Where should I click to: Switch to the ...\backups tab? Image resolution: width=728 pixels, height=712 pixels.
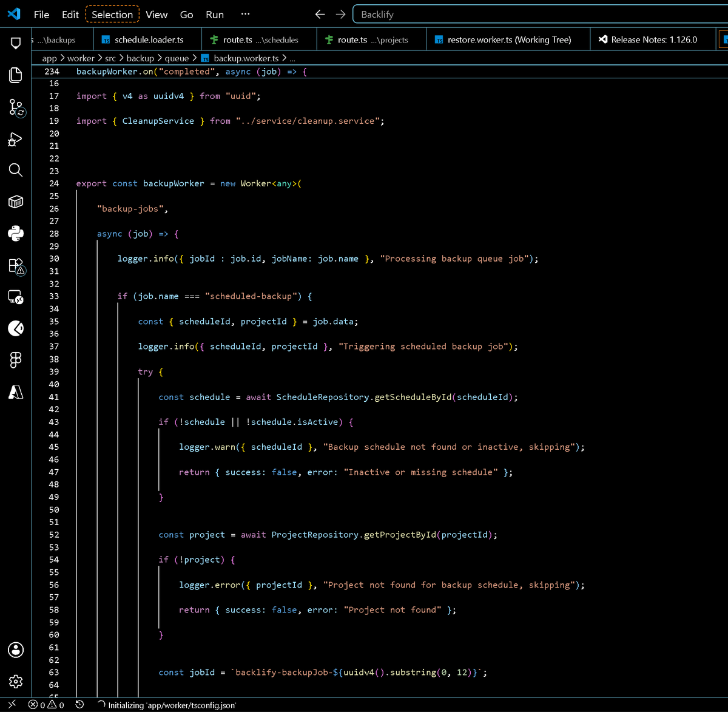(62, 39)
